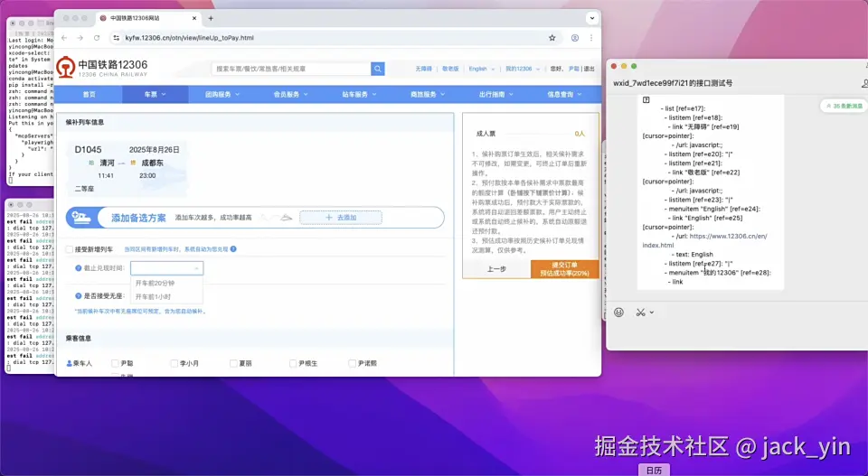Open Chrome's three-dot menu
Screen dimensions: 868x476
[591, 38]
